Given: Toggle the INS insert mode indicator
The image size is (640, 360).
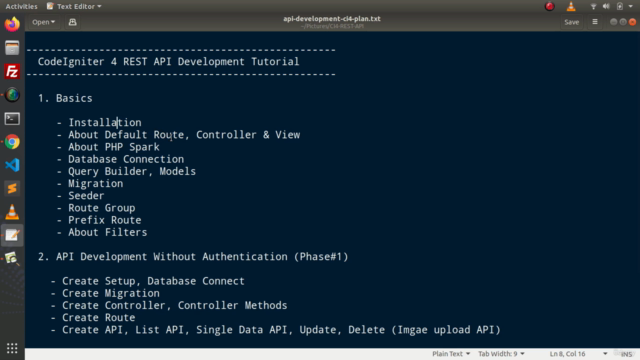Looking at the screenshot, I should click(x=626, y=354).
